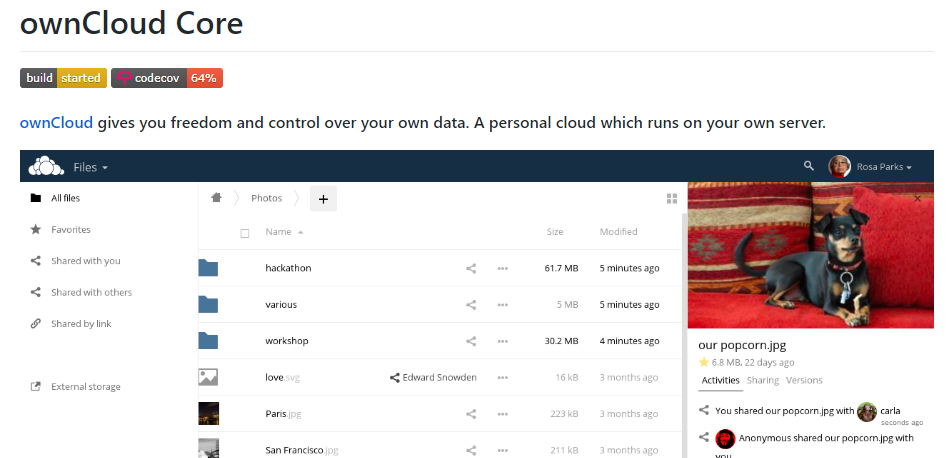Image resolution: width=951 pixels, height=458 pixels.
Task: Click the plus new-file button
Action: click(x=323, y=198)
